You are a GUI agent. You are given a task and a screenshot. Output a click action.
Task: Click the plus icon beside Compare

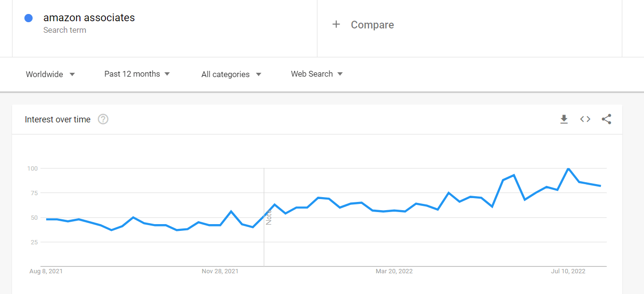point(336,25)
